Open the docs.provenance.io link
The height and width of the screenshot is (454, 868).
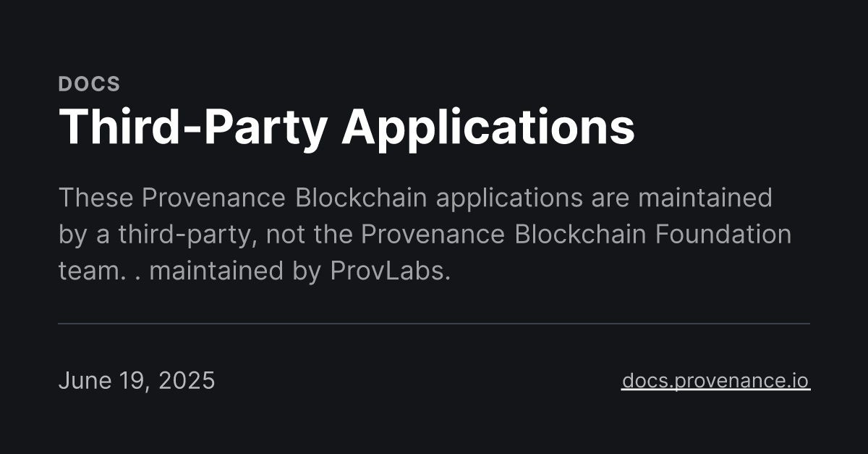pyautogui.click(x=715, y=381)
